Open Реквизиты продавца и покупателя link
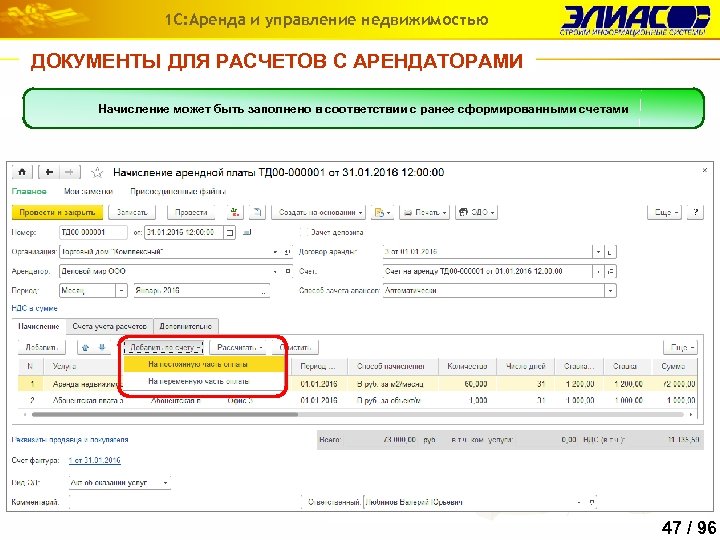 pos(70,439)
